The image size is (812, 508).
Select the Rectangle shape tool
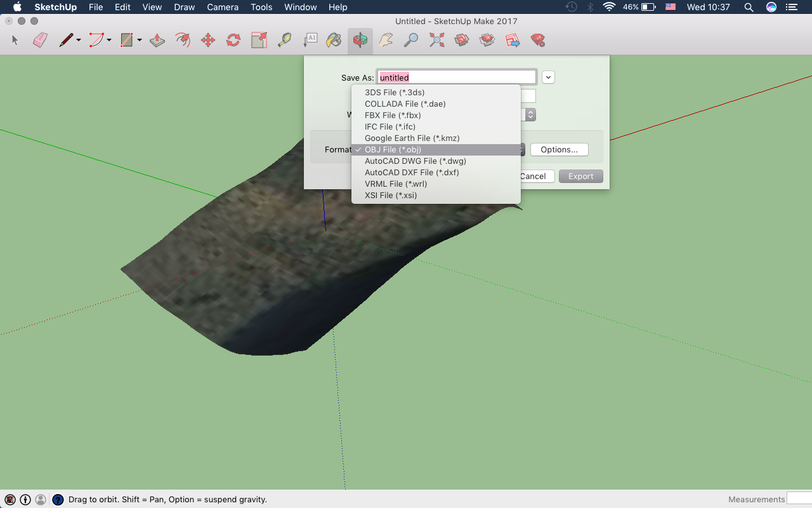[x=127, y=41]
